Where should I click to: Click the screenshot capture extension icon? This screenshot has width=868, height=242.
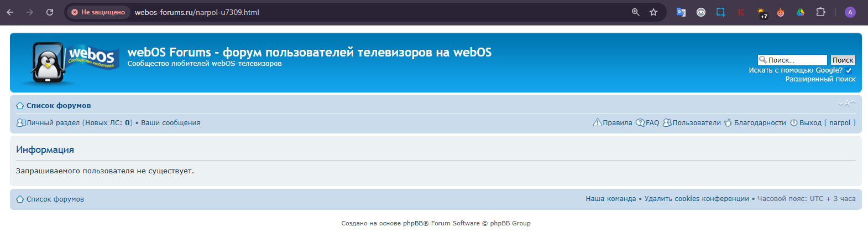pos(720,12)
